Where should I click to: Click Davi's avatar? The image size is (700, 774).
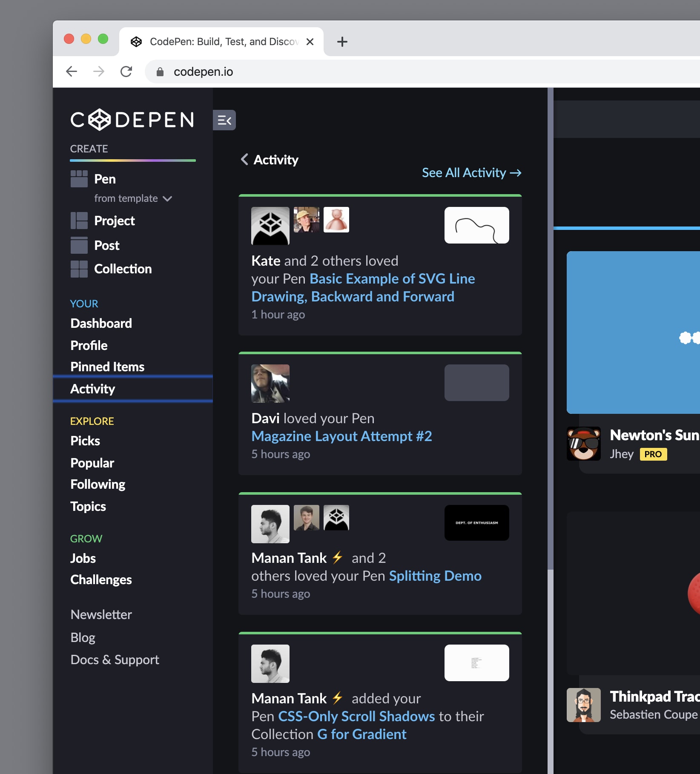point(270,384)
